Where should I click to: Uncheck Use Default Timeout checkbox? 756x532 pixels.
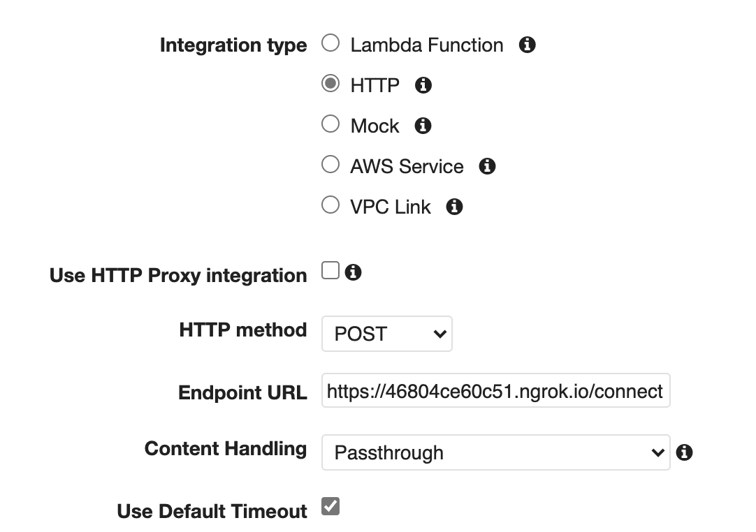tap(330, 507)
